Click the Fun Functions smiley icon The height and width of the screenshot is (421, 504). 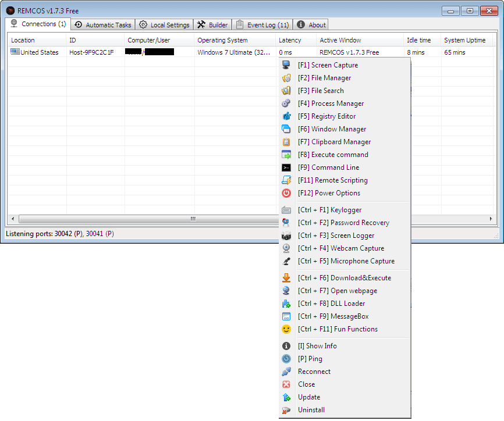click(286, 329)
